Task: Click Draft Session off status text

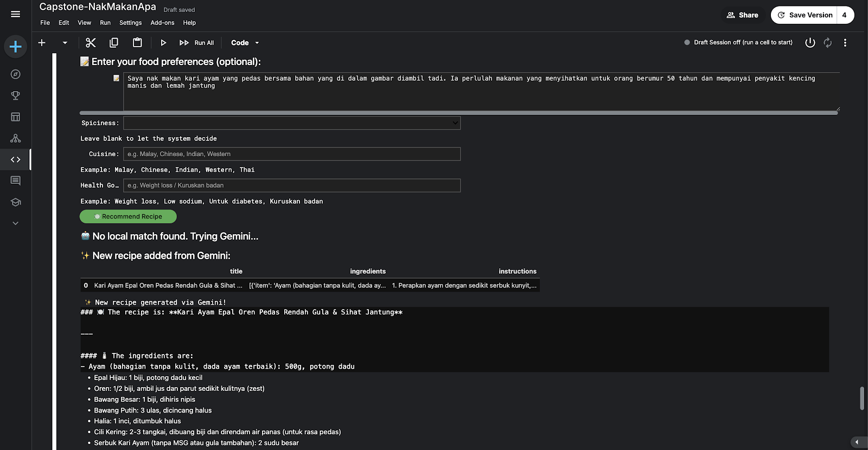Action: pyautogui.click(x=743, y=42)
